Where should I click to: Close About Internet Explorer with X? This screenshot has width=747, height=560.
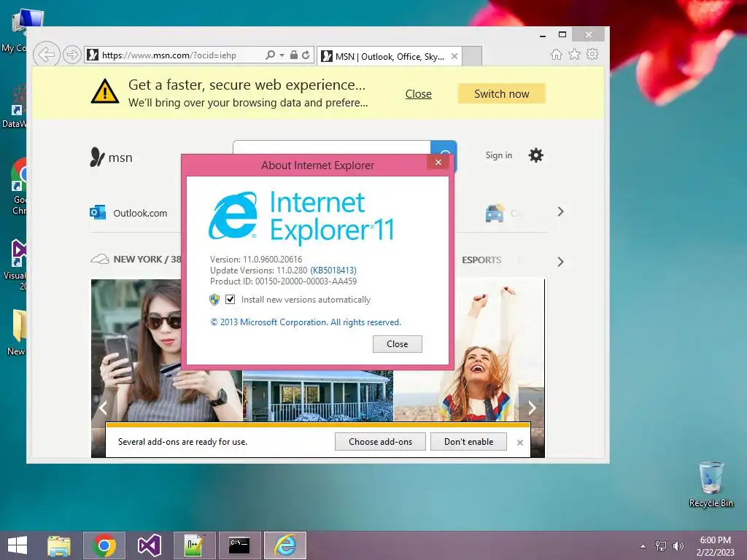(438, 163)
